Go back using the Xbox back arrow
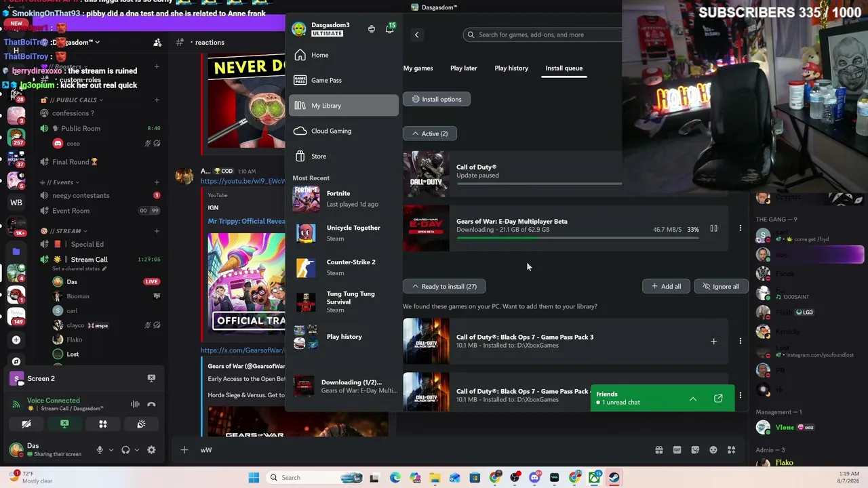 click(x=416, y=35)
